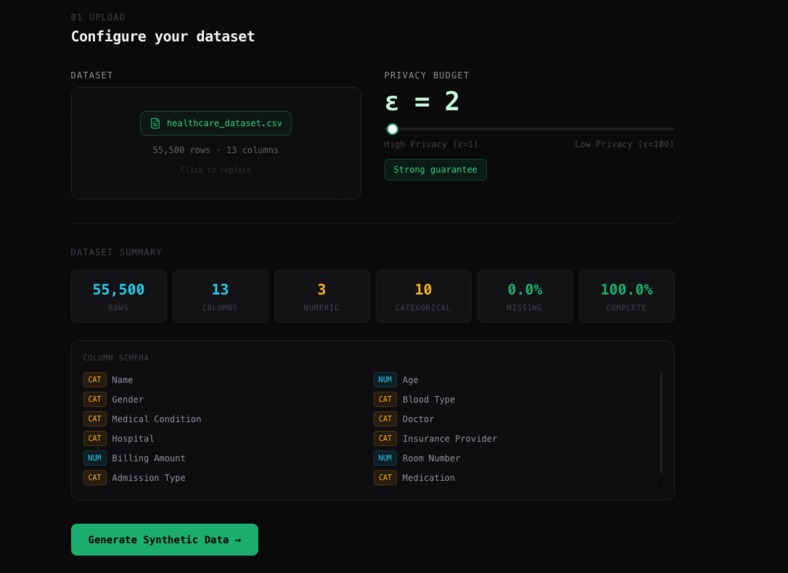Select the Insurance Provider column text

pos(449,439)
